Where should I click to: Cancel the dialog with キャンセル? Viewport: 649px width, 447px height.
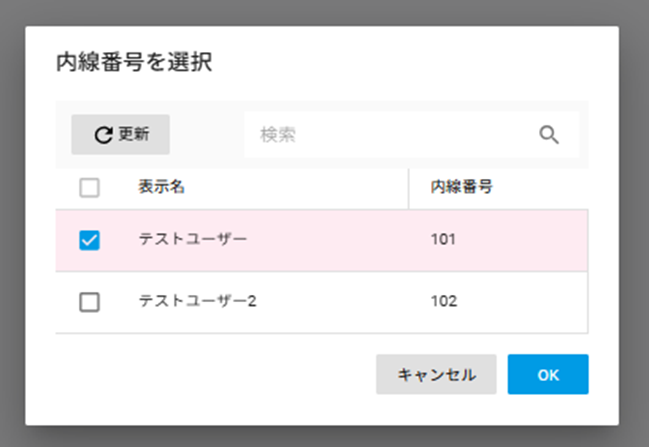(x=436, y=375)
